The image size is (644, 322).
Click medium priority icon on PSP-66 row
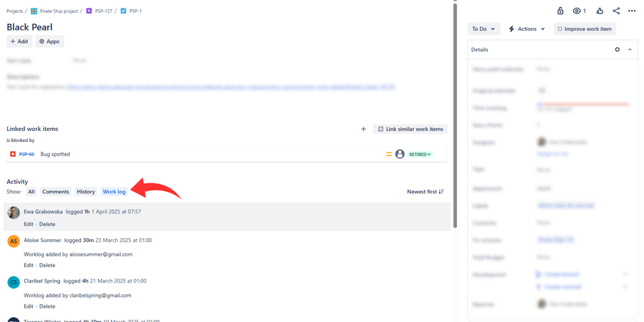coord(389,154)
